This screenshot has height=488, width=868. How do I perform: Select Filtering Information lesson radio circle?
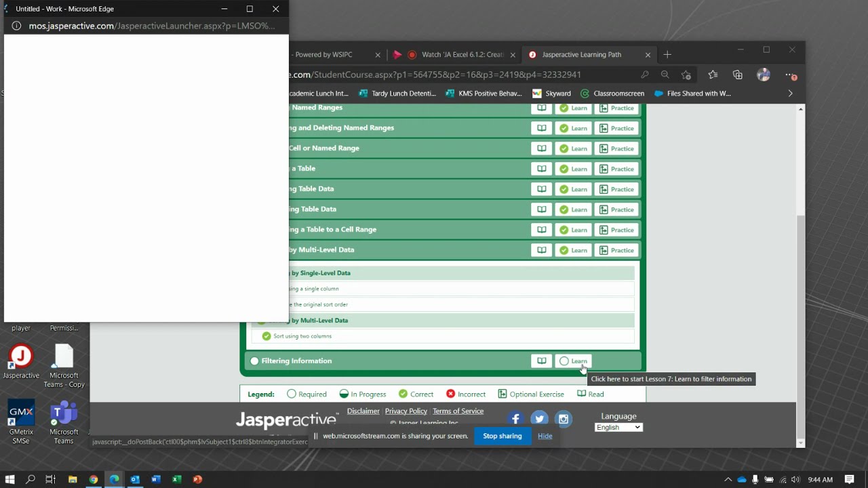point(254,361)
